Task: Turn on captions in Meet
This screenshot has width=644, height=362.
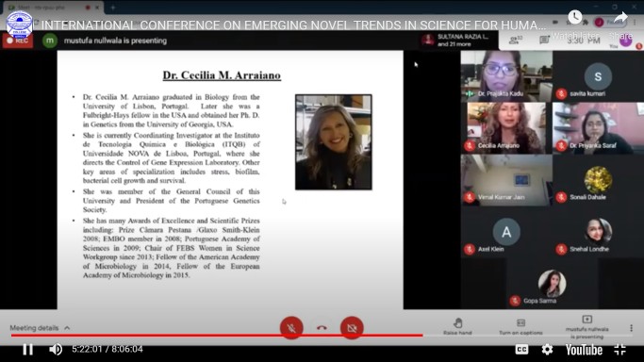Action: 520,326
